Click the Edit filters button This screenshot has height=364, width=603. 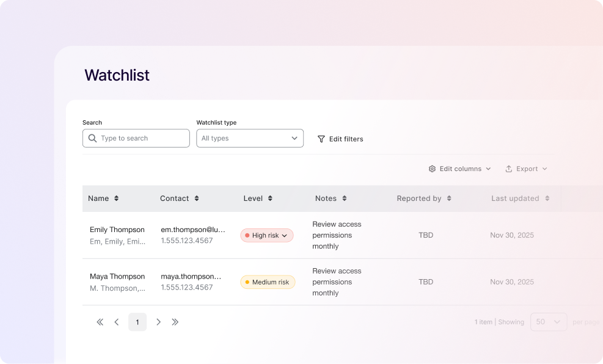340,139
